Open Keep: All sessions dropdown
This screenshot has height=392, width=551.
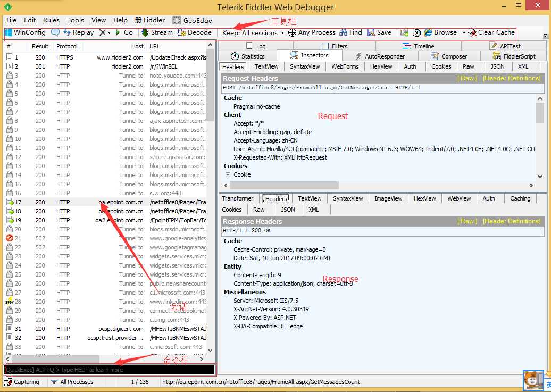click(x=253, y=32)
